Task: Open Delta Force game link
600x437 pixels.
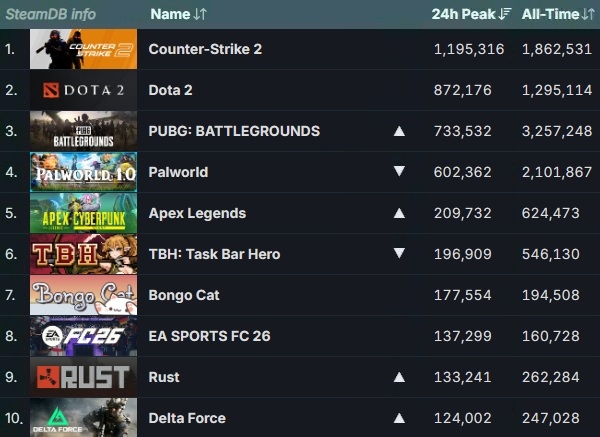Action: coord(187,418)
